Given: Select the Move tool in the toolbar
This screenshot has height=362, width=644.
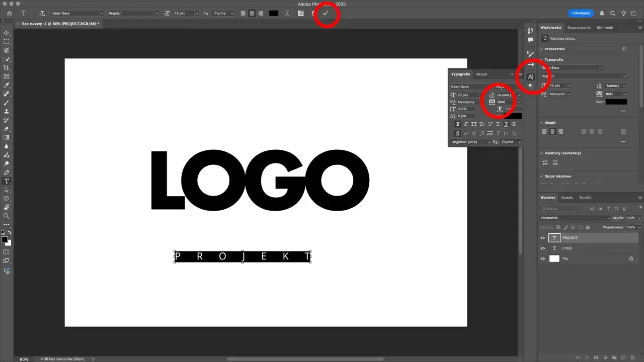Looking at the screenshot, I should tap(7, 33).
